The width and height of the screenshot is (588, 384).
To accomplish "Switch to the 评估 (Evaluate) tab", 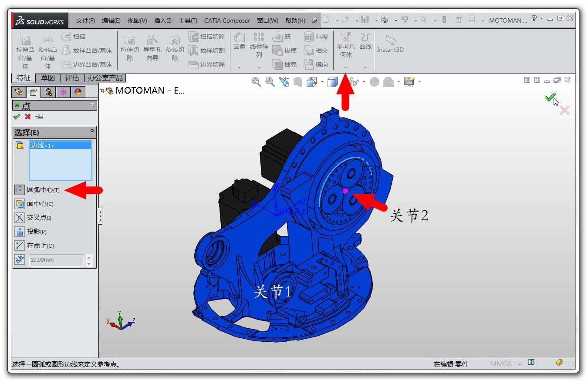I will click(x=72, y=78).
